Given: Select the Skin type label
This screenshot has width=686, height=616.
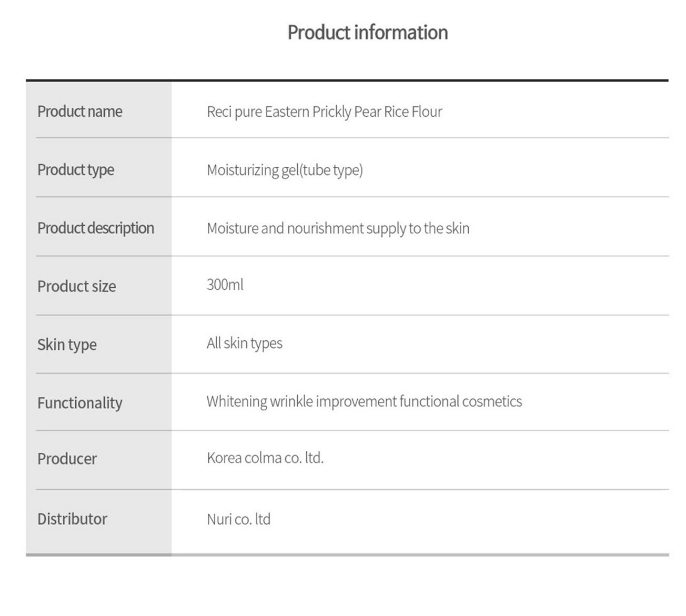Looking at the screenshot, I should (67, 345).
